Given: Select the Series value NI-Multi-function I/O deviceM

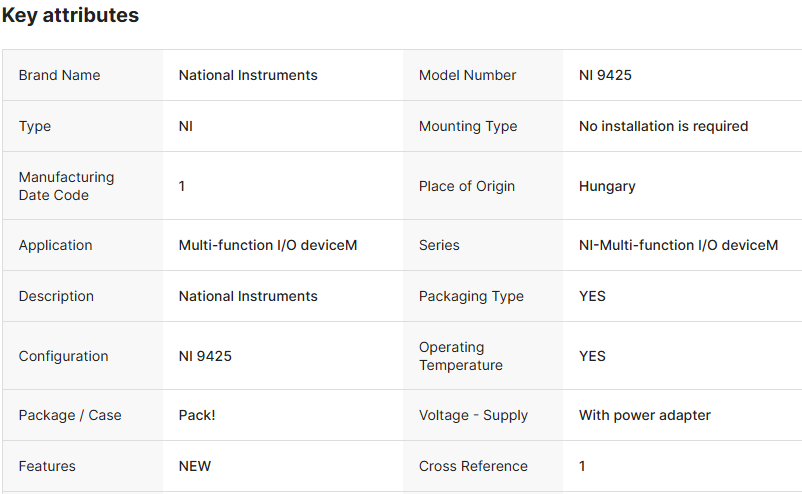Looking at the screenshot, I should (x=678, y=245).
